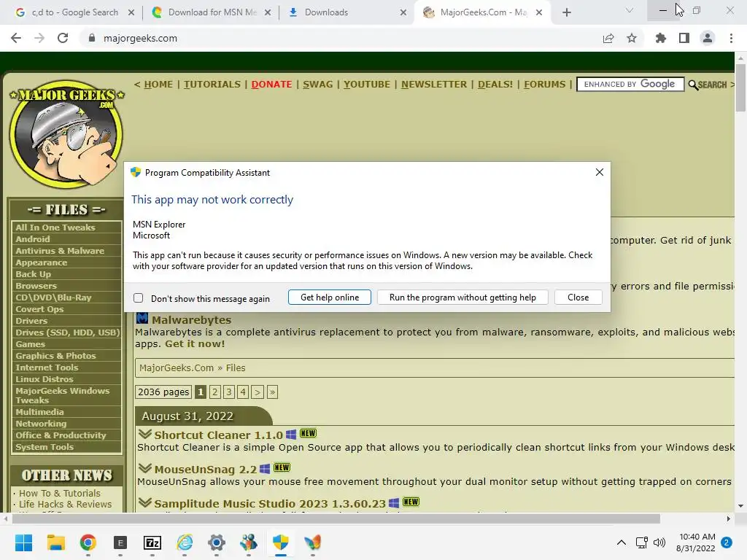Viewport: 747px width, 560px height.
Task: Click Get help online button
Action: coord(330,297)
